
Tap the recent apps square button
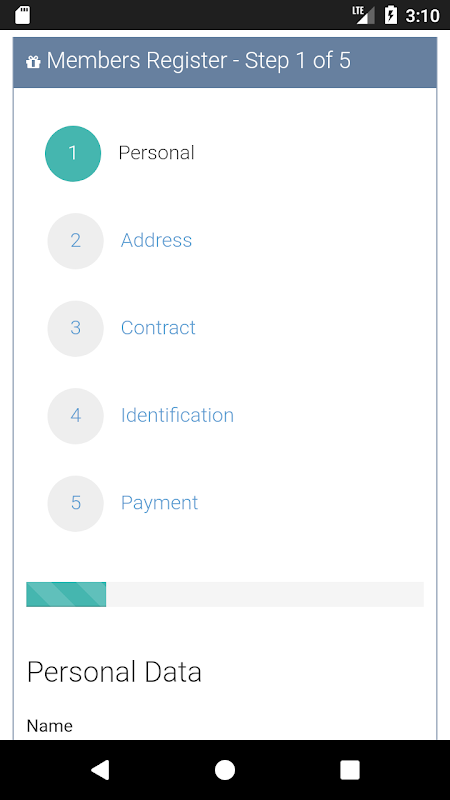coord(350,770)
